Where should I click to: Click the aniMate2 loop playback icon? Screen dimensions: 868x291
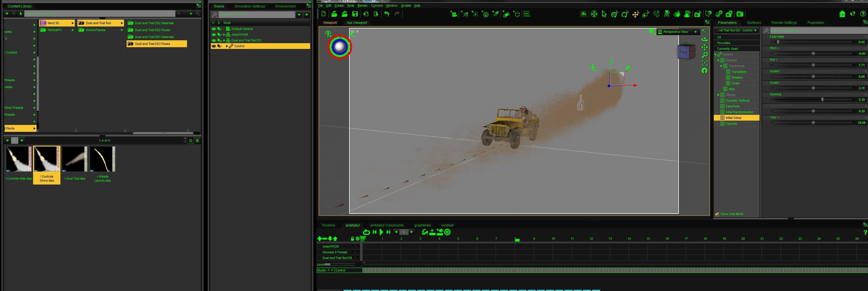[366, 232]
